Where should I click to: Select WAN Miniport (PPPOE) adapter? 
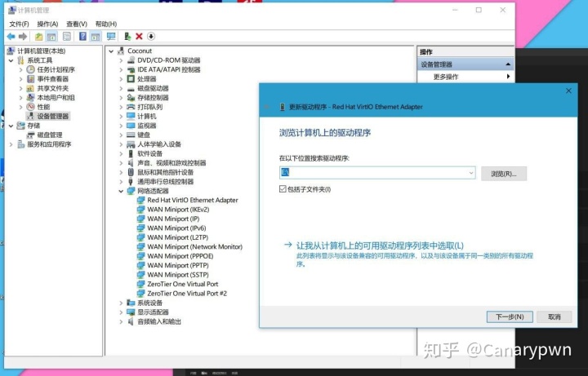(x=180, y=256)
